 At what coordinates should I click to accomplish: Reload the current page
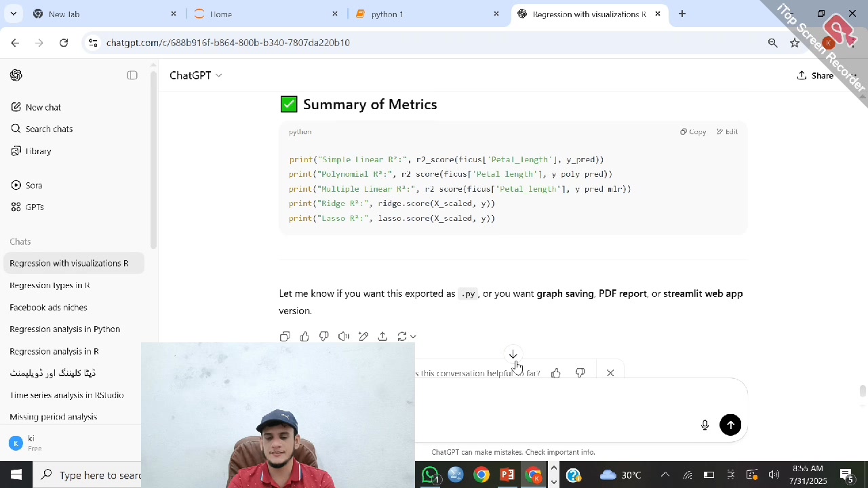pos(64,43)
